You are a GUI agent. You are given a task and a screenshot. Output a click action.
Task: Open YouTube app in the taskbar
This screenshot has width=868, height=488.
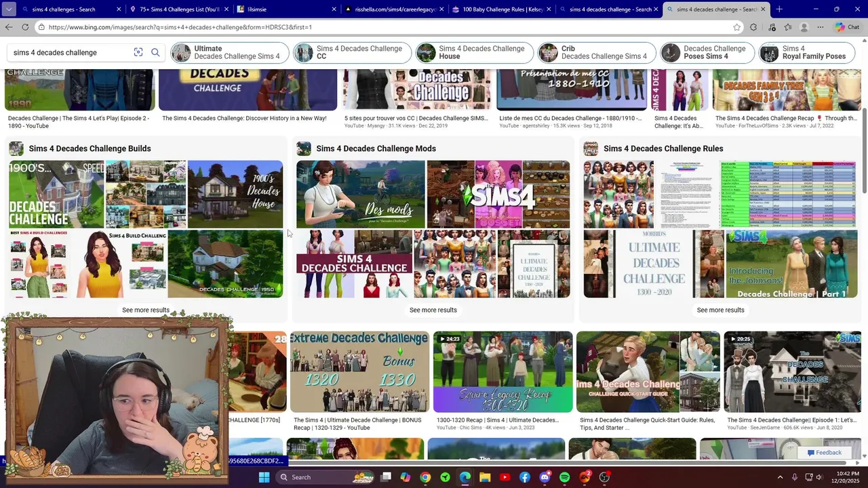(505, 477)
